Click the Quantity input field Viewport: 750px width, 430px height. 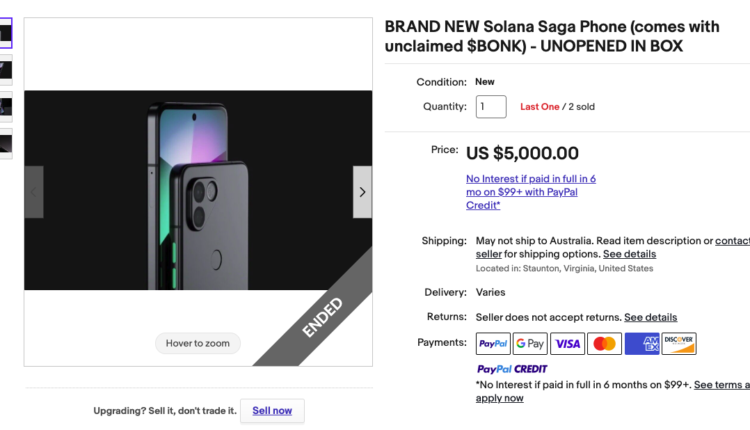(491, 106)
